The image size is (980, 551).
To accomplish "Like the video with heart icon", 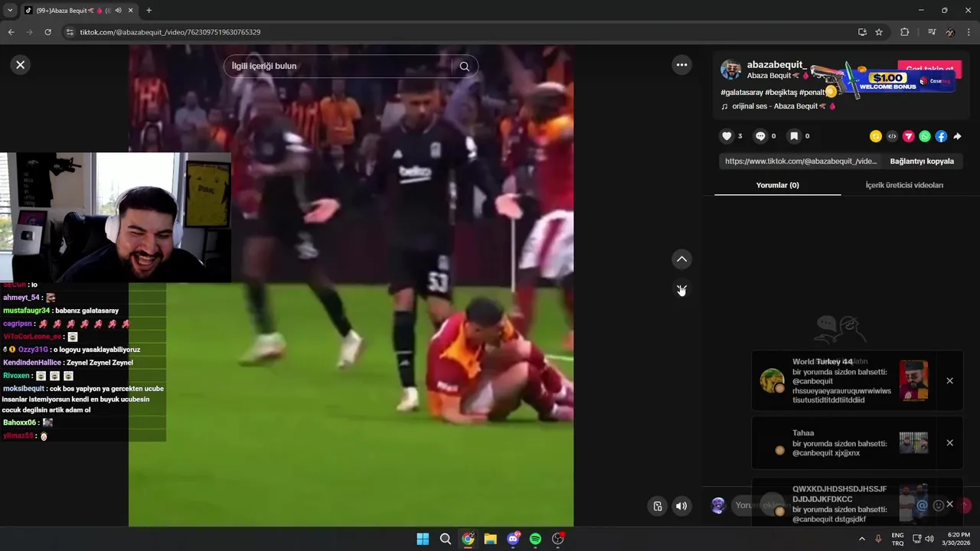I will click(x=727, y=136).
